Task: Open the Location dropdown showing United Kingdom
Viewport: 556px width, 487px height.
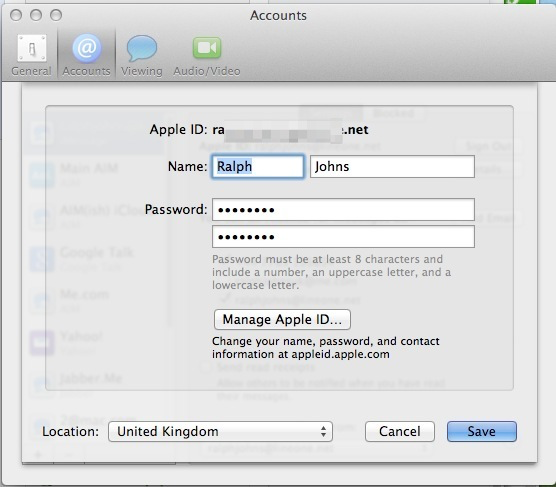Action: (220, 431)
